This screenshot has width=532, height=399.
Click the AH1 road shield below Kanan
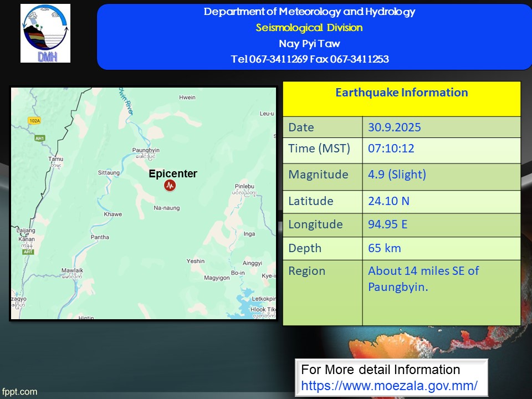coord(28,252)
